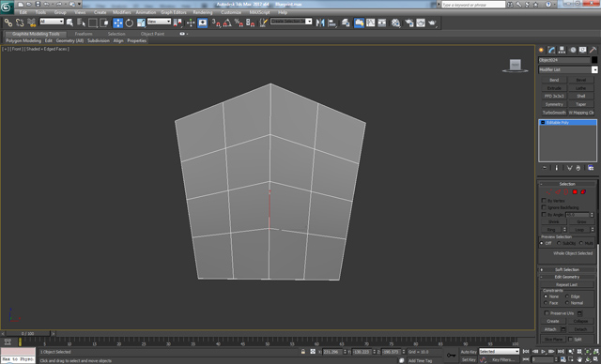Toggle the Window/Crossing selection icon
This screenshot has width=601, height=364.
tap(104, 23)
